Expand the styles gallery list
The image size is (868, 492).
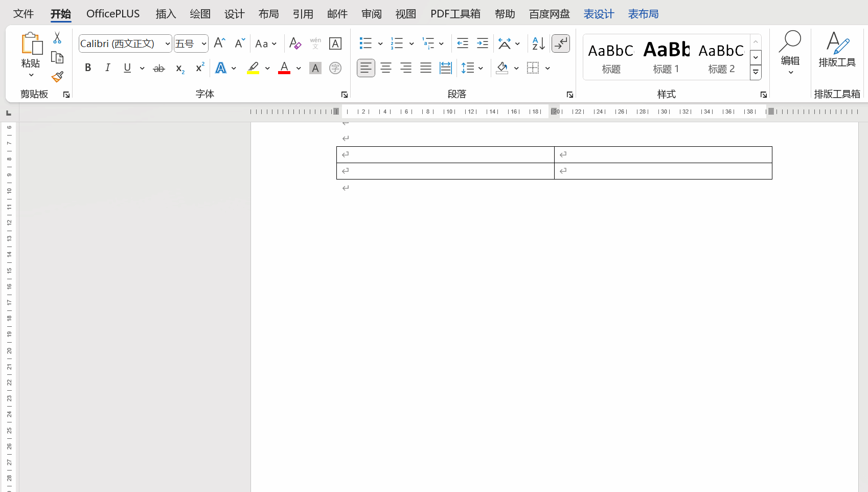[756, 73]
